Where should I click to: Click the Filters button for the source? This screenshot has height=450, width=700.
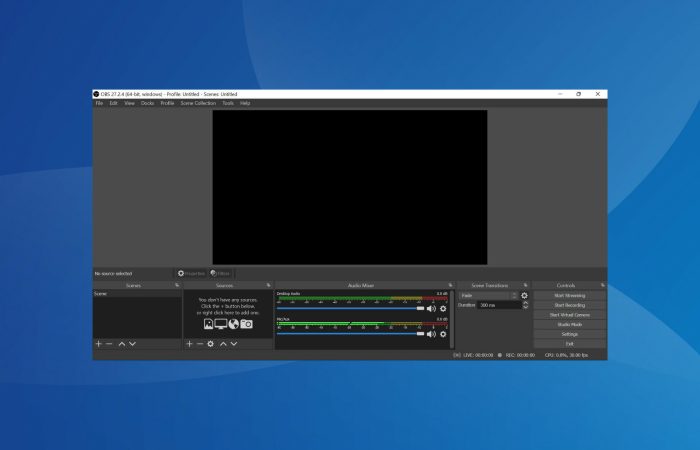(220, 273)
